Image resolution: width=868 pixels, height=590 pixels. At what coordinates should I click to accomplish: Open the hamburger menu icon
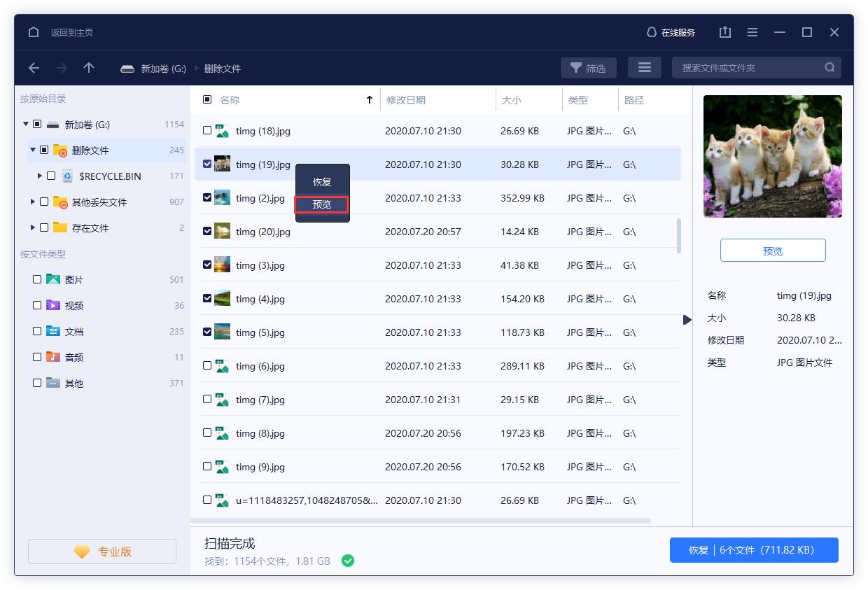tap(752, 31)
